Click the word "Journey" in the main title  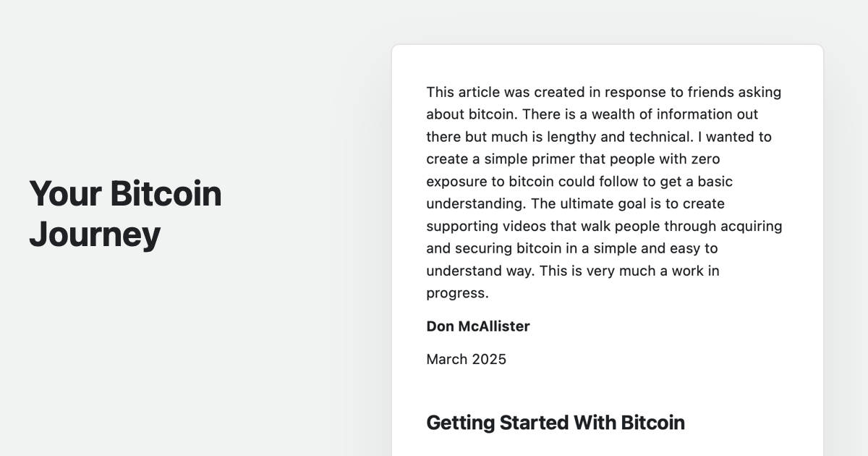95,235
